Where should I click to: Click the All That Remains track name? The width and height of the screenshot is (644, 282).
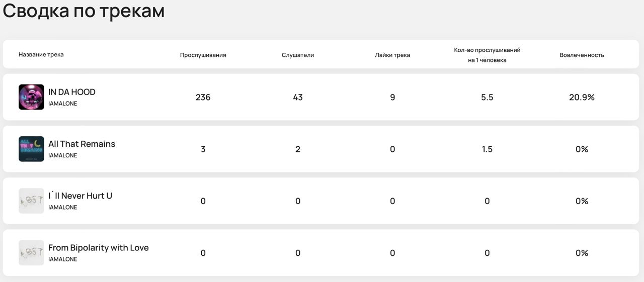click(x=82, y=144)
